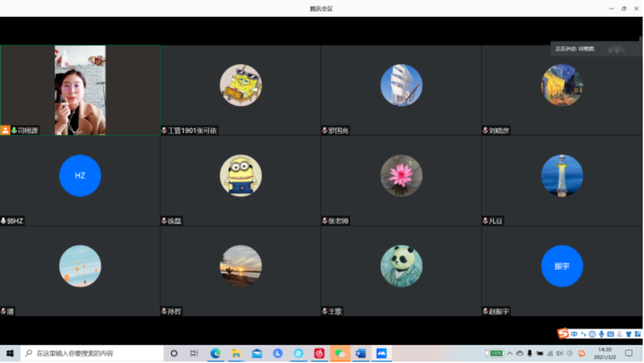The image size is (644, 363).
Task: Select the sailing ship avatar tile
Action: coord(401,85)
